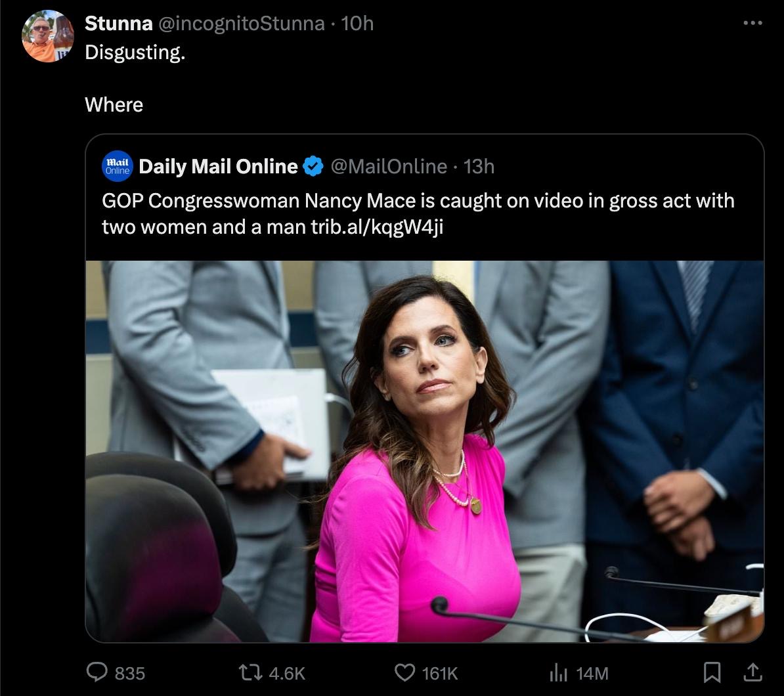Open the Daily Mail Online account name

click(218, 167)
